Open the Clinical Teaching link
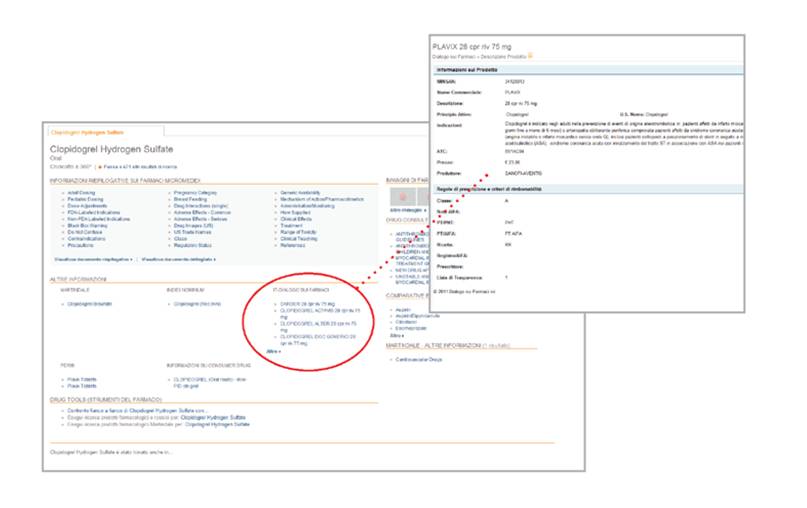This screenshot has width=807, height=508. coord(299,239)
